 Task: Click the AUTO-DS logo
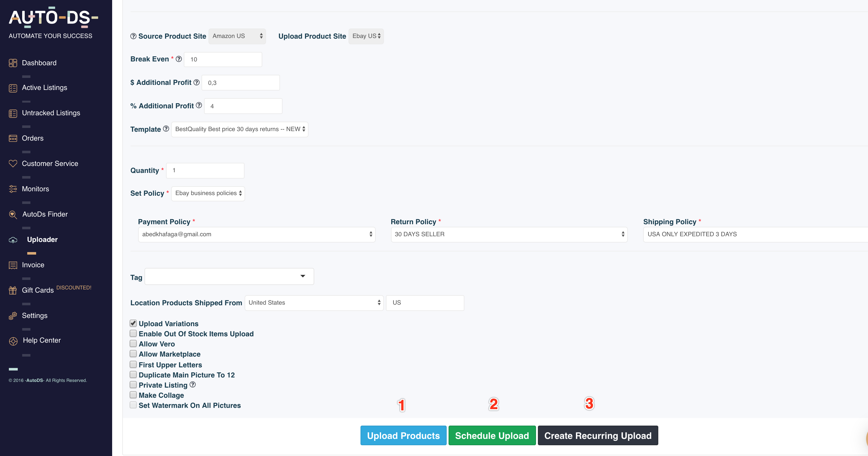53,17
